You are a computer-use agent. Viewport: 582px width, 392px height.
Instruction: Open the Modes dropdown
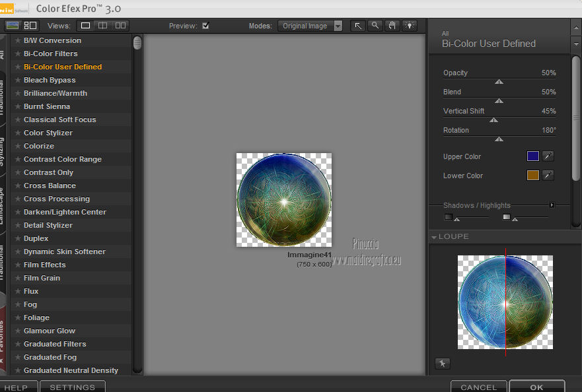[310, 26]
